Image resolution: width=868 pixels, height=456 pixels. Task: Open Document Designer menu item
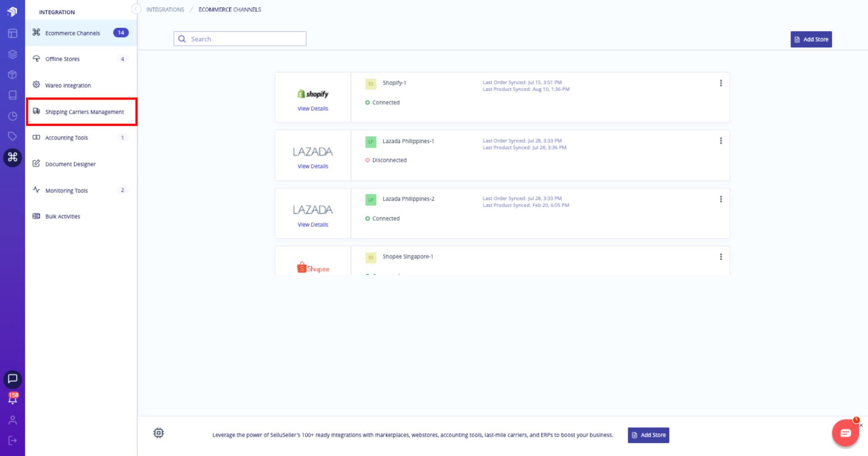pyautogui.click(x=81, y=164)
